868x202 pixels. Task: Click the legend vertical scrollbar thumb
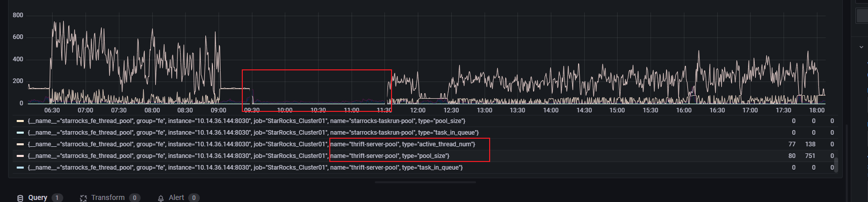click(836, 165)
